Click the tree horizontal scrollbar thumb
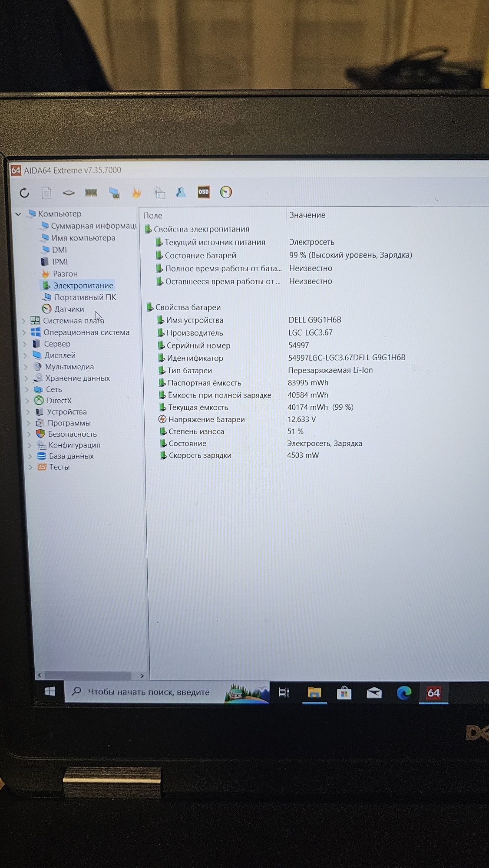 (89, 676)
